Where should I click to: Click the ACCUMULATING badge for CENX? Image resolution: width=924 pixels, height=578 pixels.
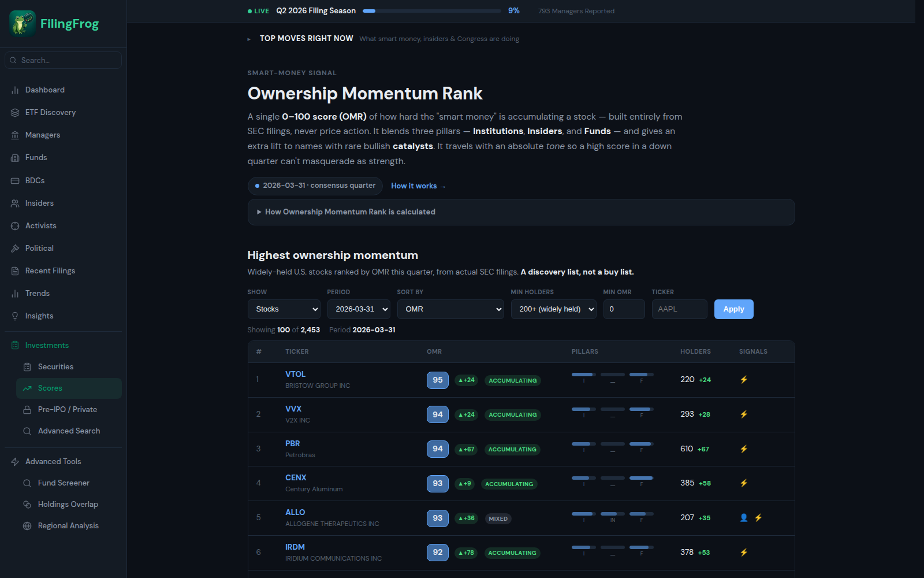[509, 484]
